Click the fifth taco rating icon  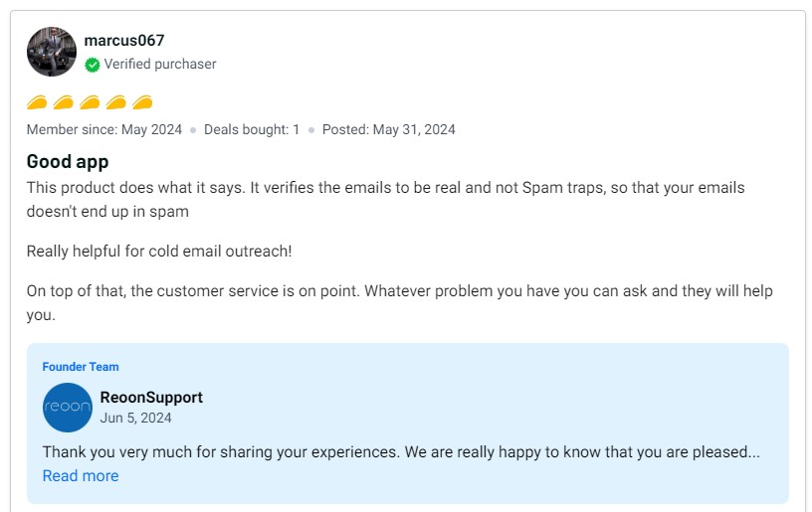click(x=142, y=102)
